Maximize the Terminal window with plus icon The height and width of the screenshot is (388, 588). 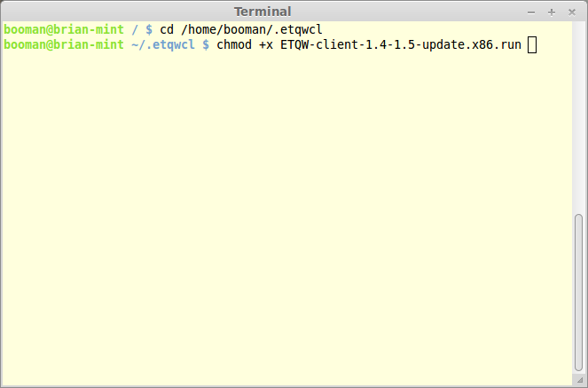coord(552,12)
